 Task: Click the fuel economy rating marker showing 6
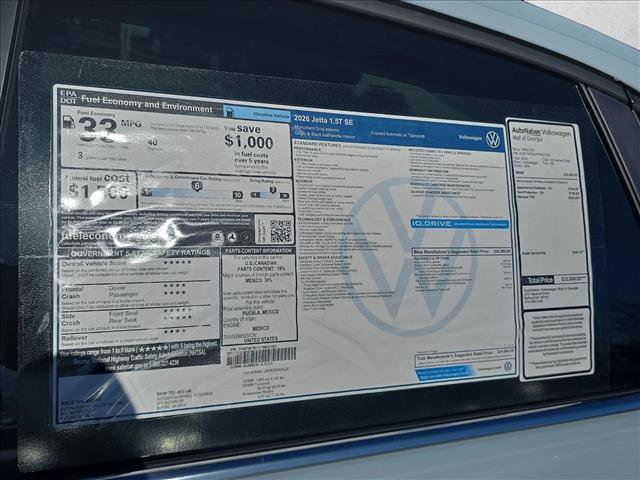coord(197,187)
